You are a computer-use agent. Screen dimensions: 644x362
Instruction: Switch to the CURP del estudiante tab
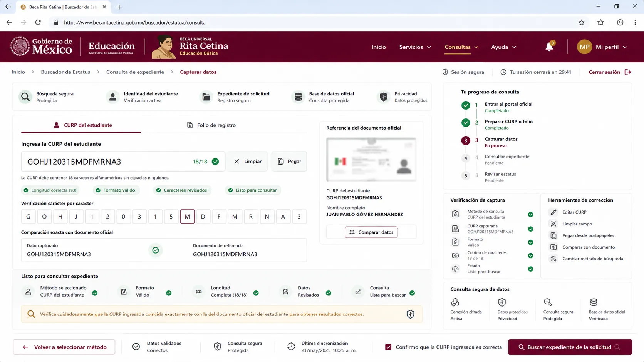coord(81,125)
